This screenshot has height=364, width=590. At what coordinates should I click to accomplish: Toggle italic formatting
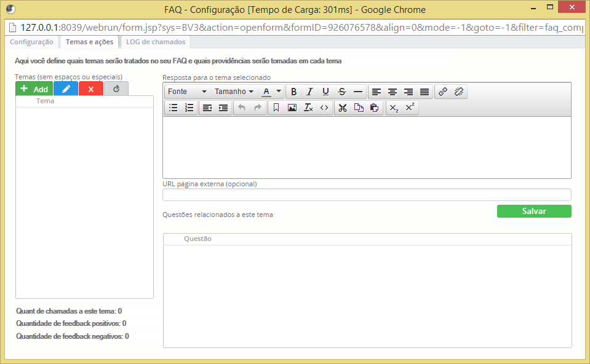[x=309, y=92]
